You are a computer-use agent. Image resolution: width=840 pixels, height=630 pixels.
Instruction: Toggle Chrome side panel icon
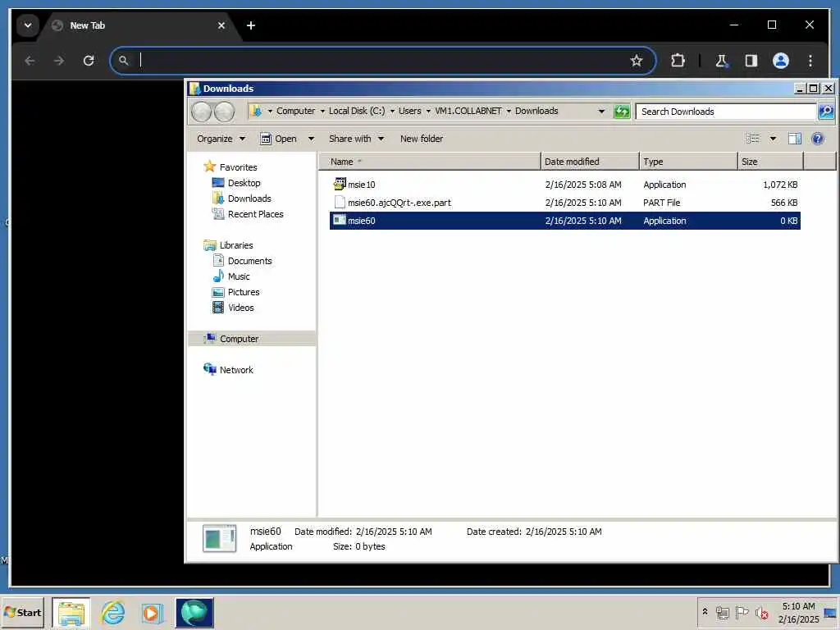click(751, 61)
